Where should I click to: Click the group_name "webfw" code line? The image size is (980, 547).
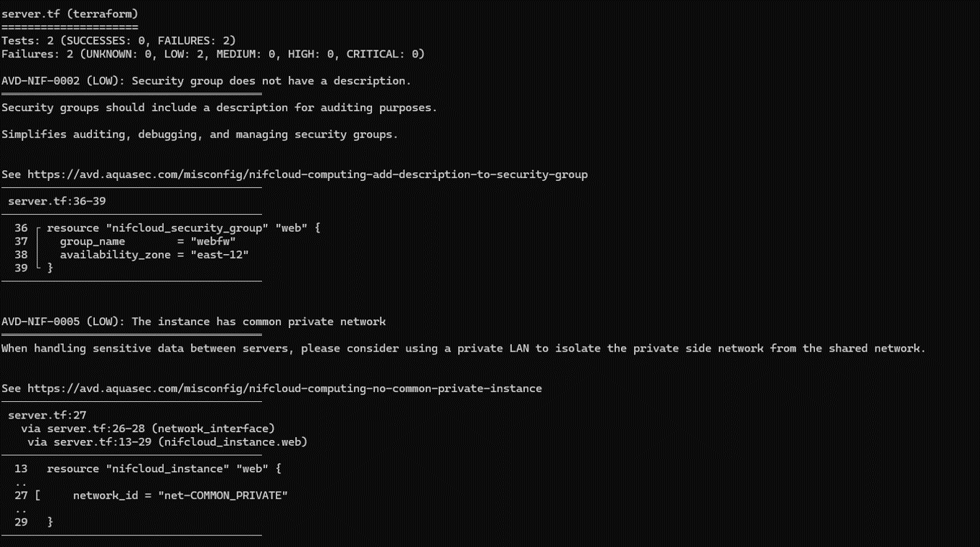(147, 241)
